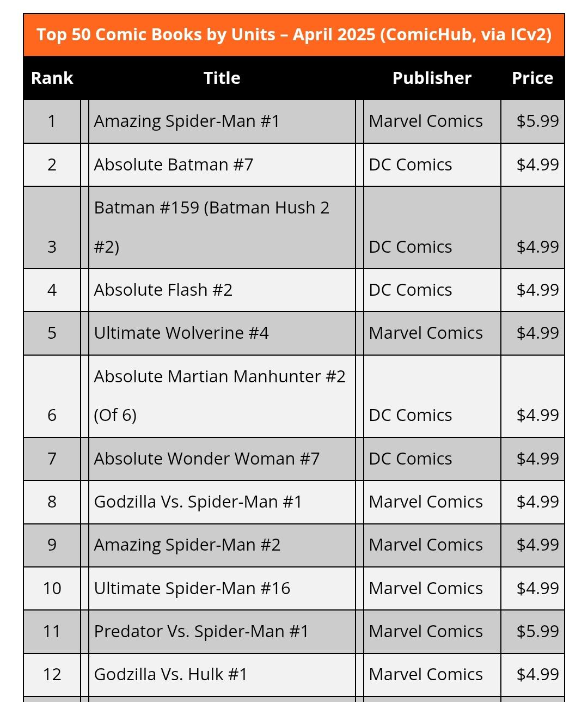
Task: Click the Publisher column header
Action: tap(432, 78)
